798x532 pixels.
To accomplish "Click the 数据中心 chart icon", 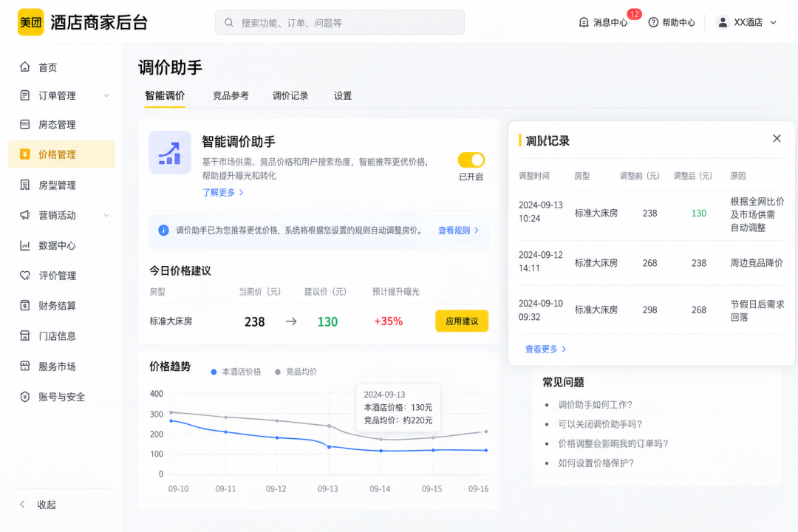I will [x=24, y=245].
